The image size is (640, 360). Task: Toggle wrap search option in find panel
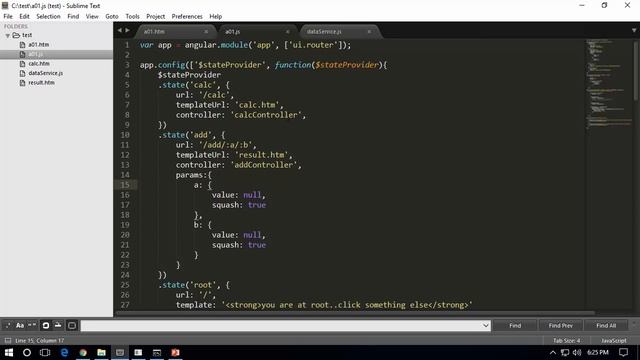pos(46,325)
